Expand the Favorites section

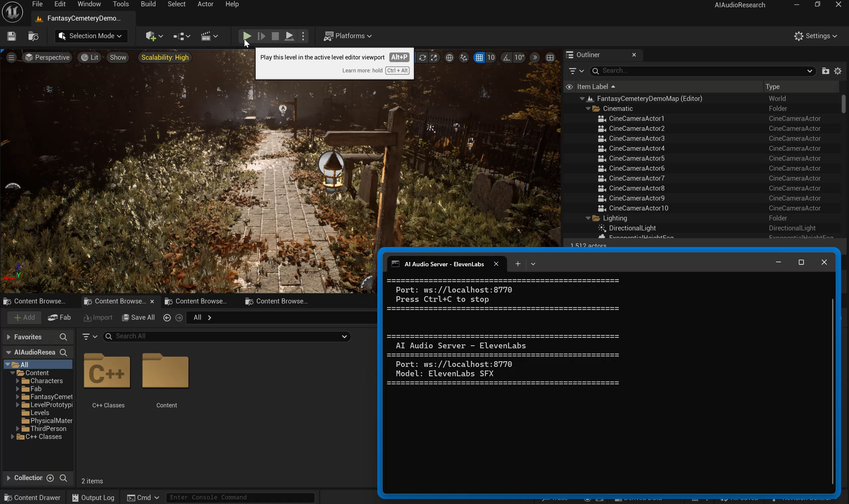point(9,337)
